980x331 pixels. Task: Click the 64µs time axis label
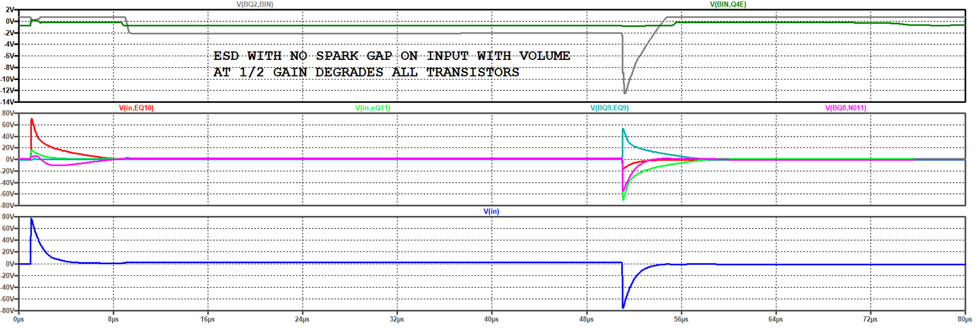(775, 319)
